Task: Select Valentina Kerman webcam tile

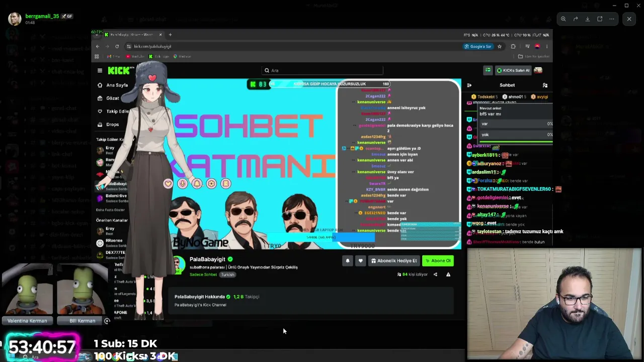Action: [27, 295]
